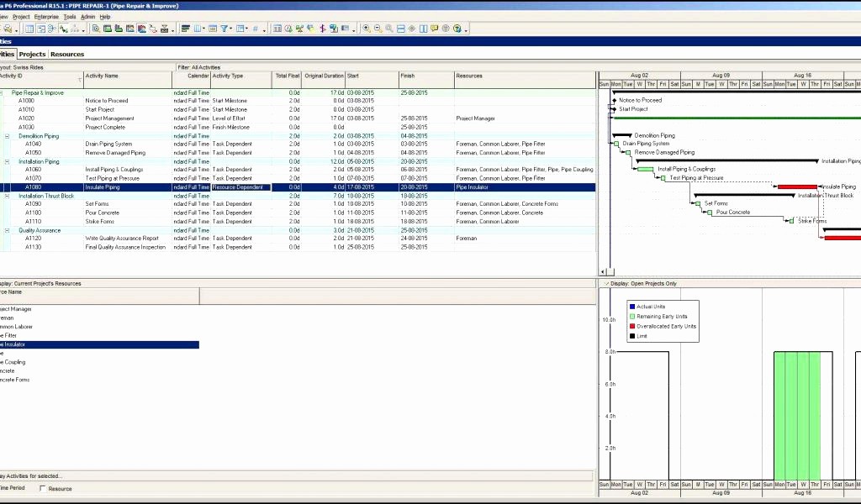Click the red Overallocated Early Units legend swatch
This screenshot has width=861, height=504.
[x=632, y=326]
